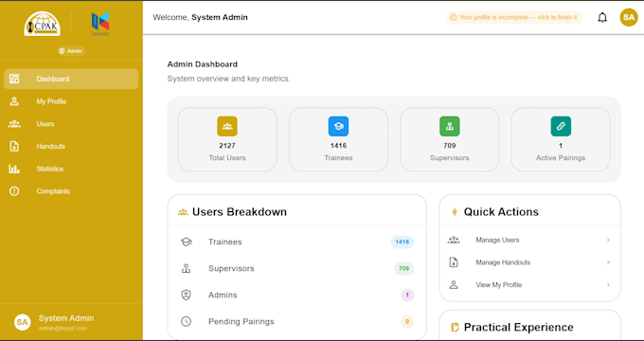Select Manage Handouts quick action
Viewport: 644px width, 341px height.
(529, 262)
